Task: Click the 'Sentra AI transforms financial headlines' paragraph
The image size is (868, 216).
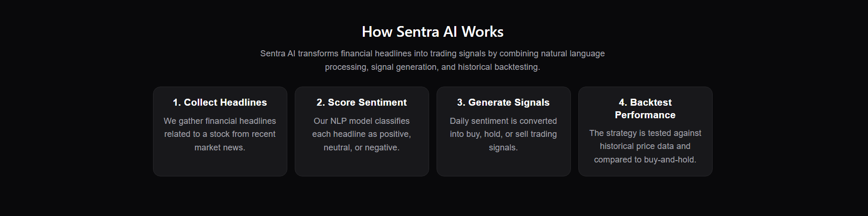Action: point(432,60)
